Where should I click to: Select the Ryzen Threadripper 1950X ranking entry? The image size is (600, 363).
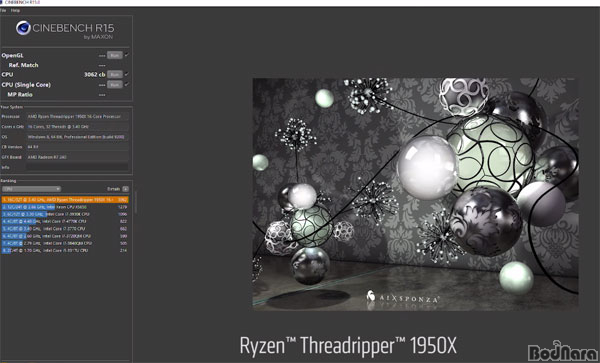coord(65,200)
